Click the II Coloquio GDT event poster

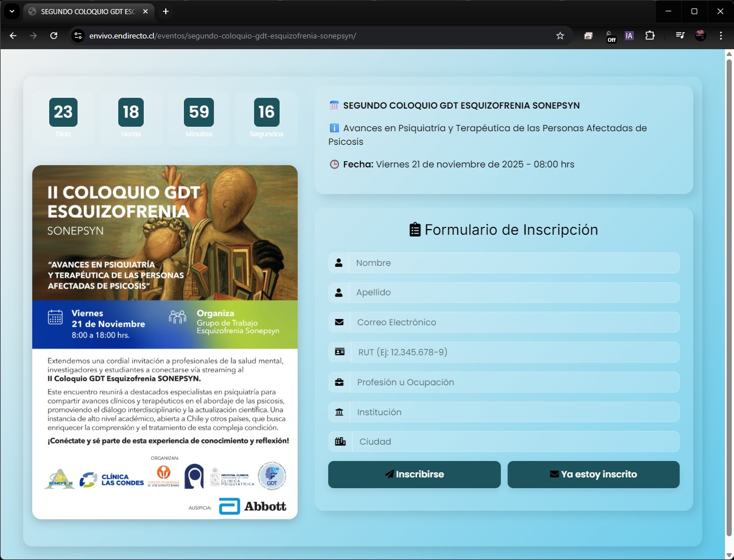165,342
